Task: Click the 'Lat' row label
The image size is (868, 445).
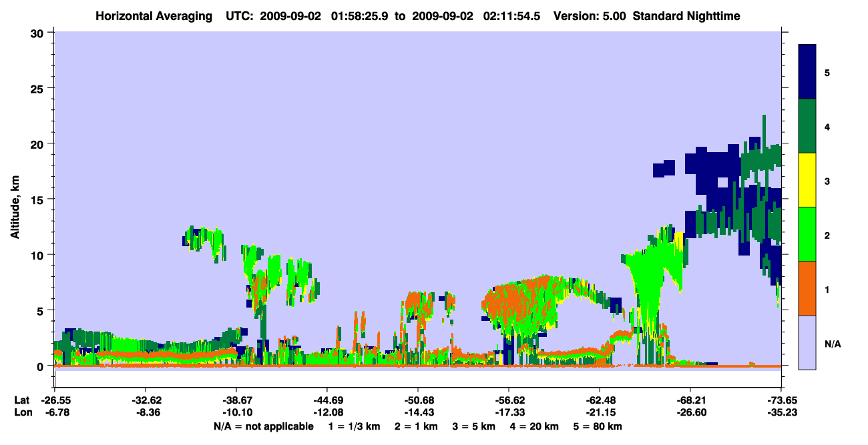Action: tap(21, 400)
